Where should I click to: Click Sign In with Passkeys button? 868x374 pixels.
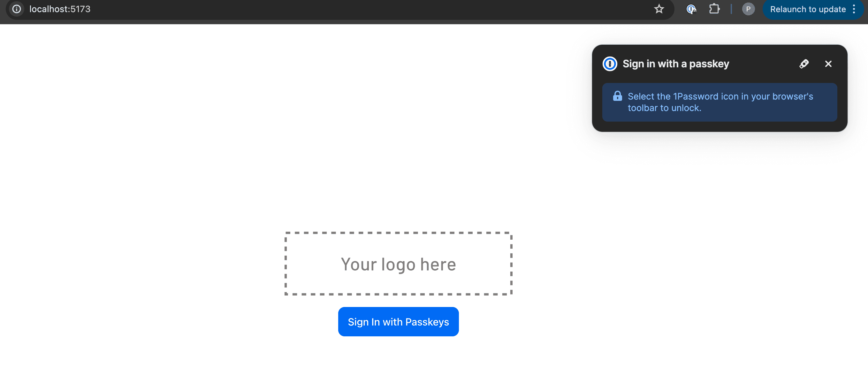click(x=399, y=321)
